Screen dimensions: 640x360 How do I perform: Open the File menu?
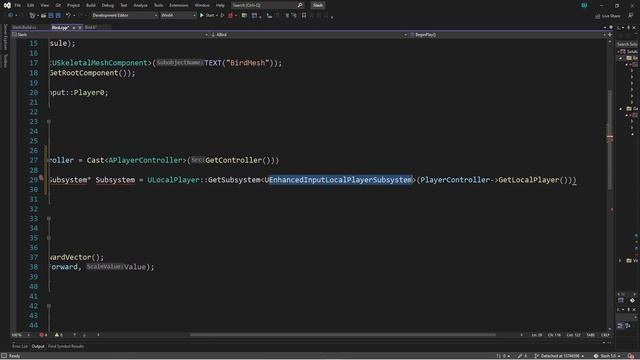coord(18,5)
